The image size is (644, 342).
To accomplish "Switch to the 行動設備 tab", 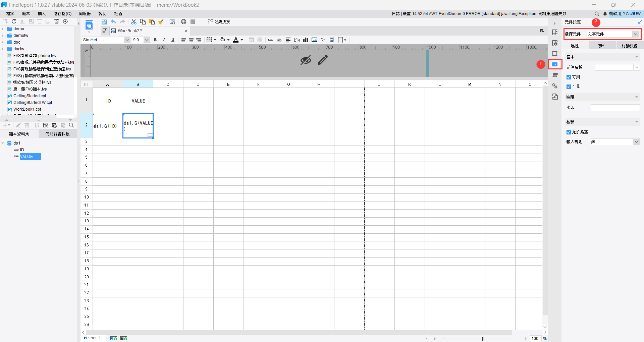I will tap(630, 46).
